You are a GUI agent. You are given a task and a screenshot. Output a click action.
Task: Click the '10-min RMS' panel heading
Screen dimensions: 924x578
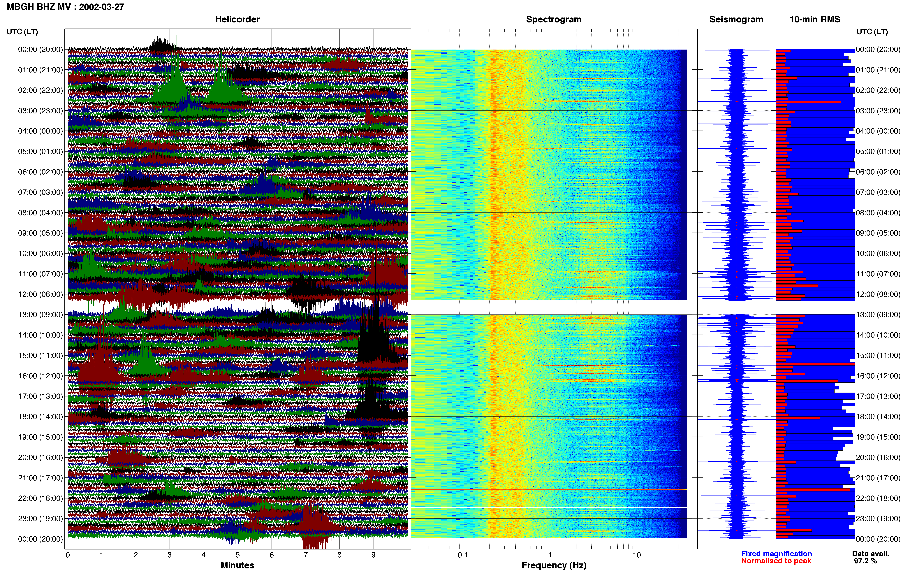pyautogui.click(x=815, y=20)
